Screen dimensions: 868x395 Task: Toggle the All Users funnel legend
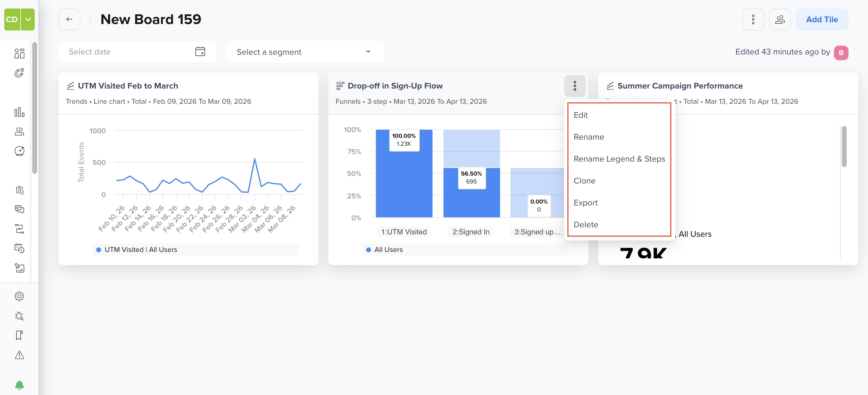tap(384, 250)
